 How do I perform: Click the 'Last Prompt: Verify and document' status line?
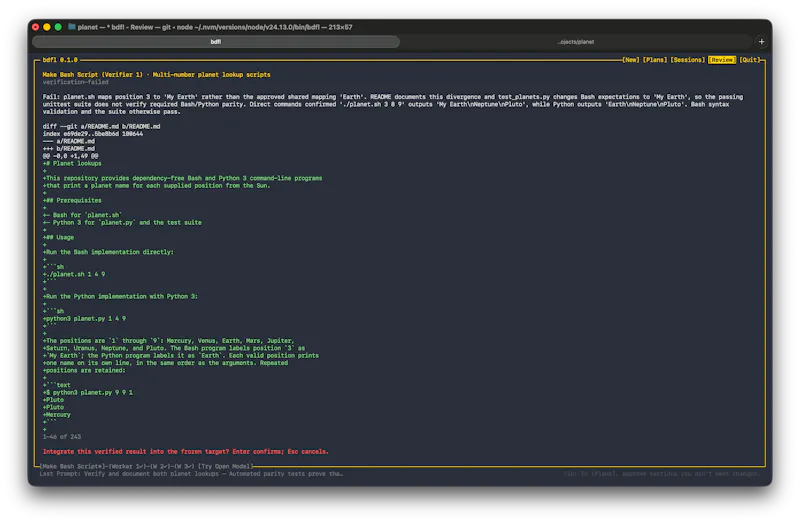click(191, 474)
